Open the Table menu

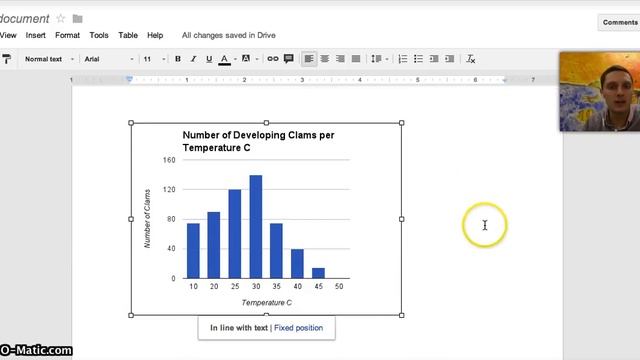pyautogui.click(x=128, y=36)
